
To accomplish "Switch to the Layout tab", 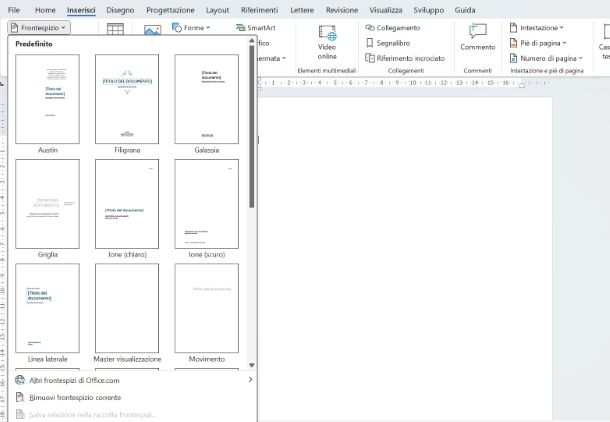I will coord(217,9).
